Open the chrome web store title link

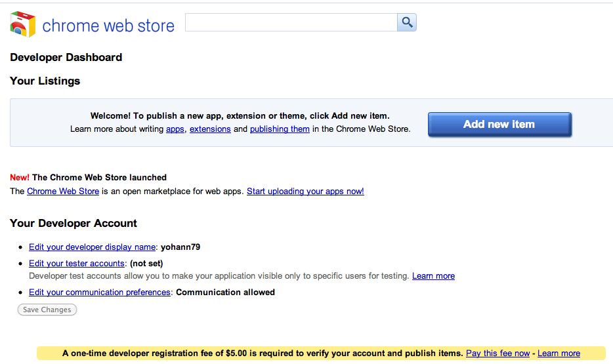[108, 26]
